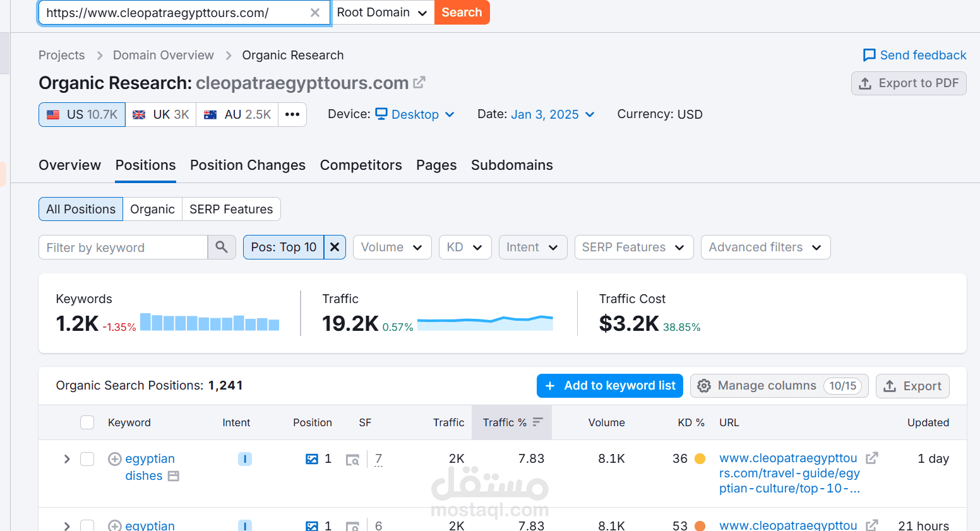Open SERP Features filter dropdown
This screenshot has width=980, height=531.
[x=633, y=248]
